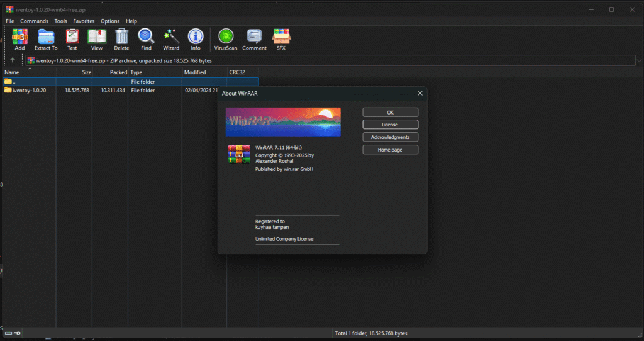Click the archive path address field
The height and width of the screenshot is (341, 644).
coord(330,60)
